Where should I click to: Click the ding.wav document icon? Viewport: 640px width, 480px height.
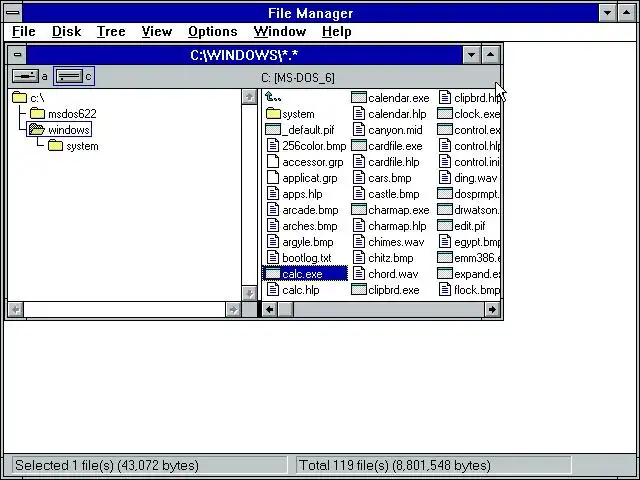(445, 178)
